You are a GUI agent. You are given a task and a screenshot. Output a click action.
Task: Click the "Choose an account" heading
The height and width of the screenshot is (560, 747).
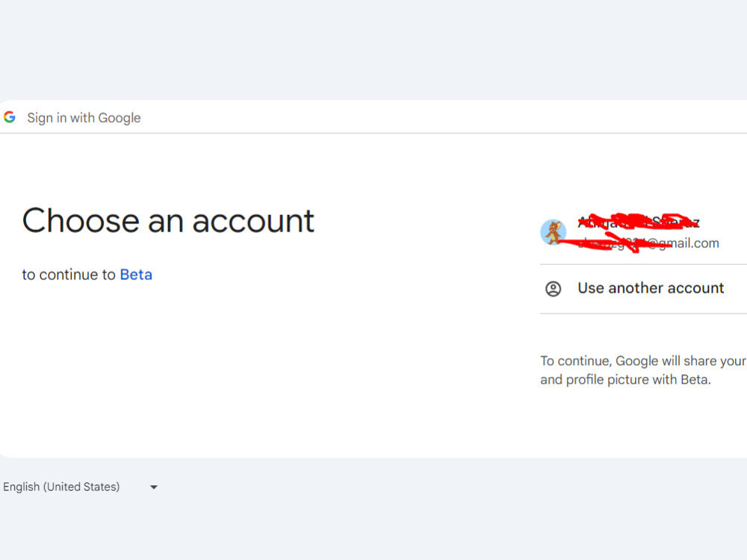click(x=168, y=220)
